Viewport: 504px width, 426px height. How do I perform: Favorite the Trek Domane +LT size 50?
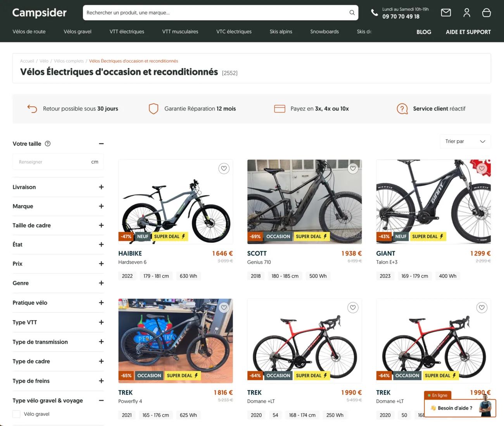click(x=482, y=308)
